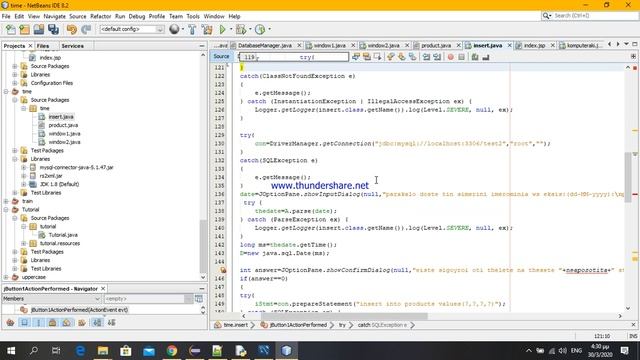
Task: Click the Windows Start button
Action: (x=11, y=351)
